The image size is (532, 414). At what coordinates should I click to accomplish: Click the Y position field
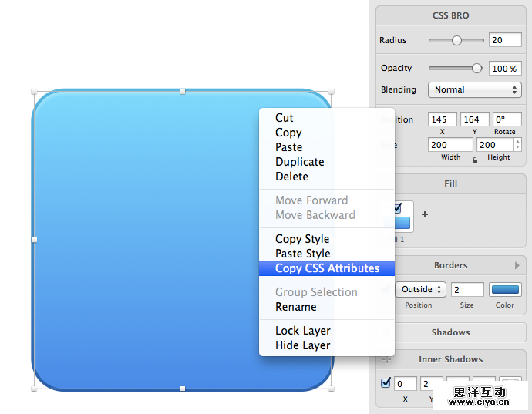coord(475,119)
